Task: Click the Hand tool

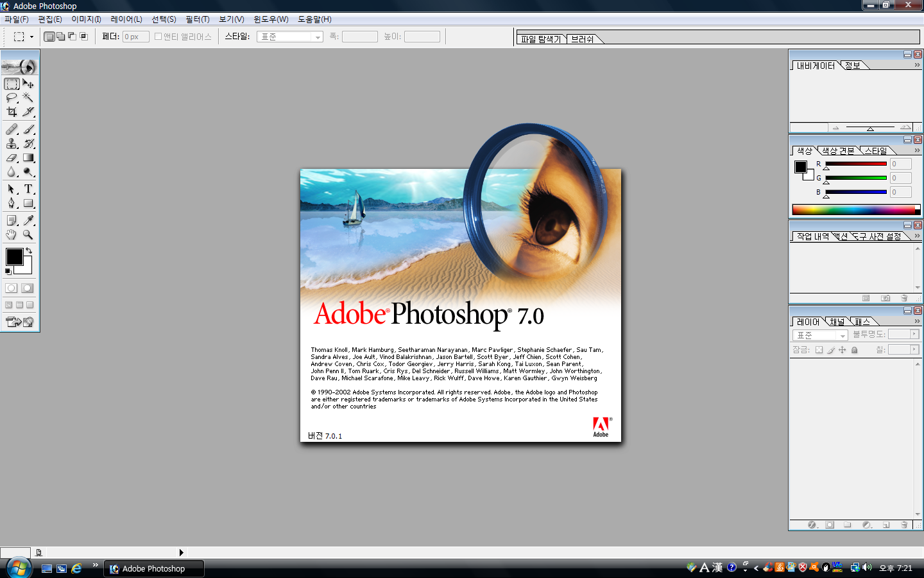Action: [x=12, y=235]
